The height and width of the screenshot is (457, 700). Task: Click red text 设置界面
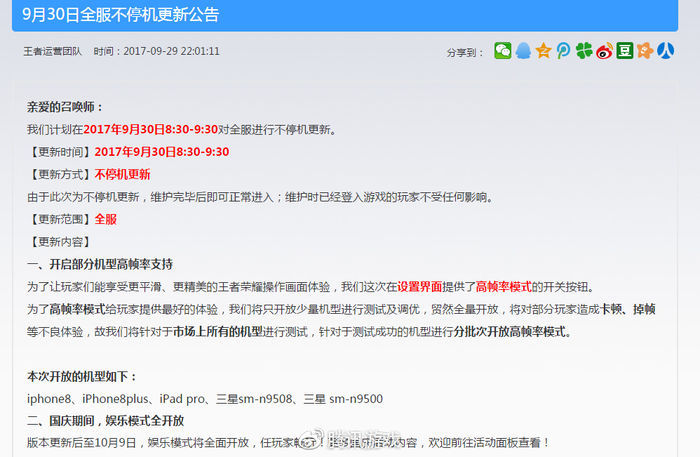[x=420, y=287]
